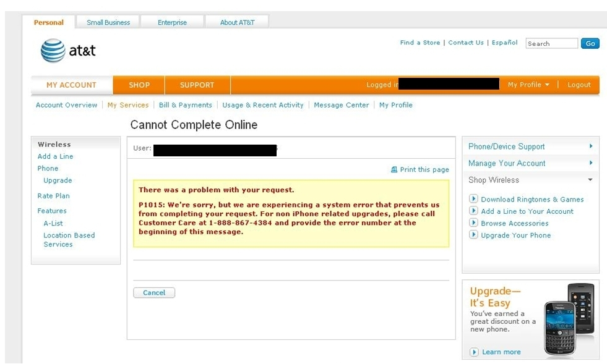Viewport: 607px width, 364px height.
Task: Select the SUPPORT main tab
Action: pos(197,85)
